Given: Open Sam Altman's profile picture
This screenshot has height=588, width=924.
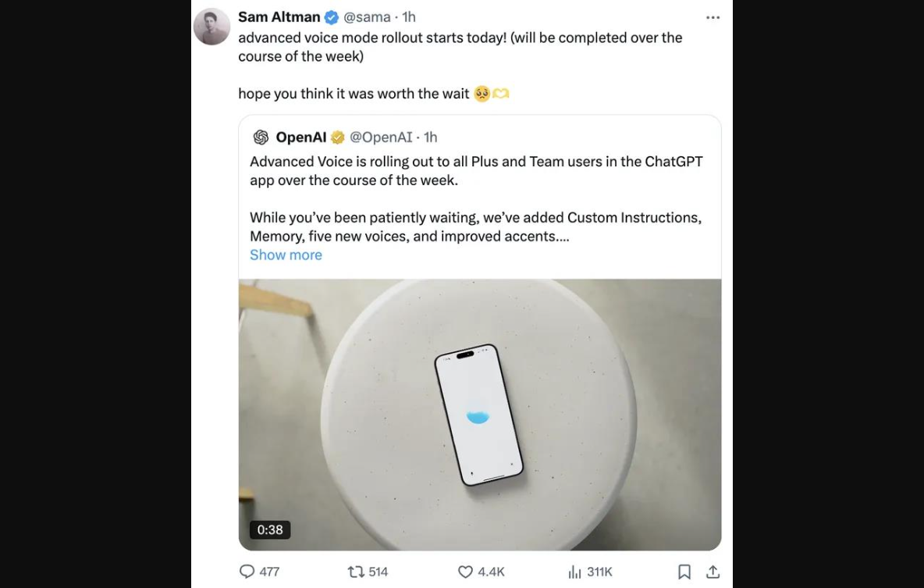Looking at the screenshot, I should [x=211, y=27].
